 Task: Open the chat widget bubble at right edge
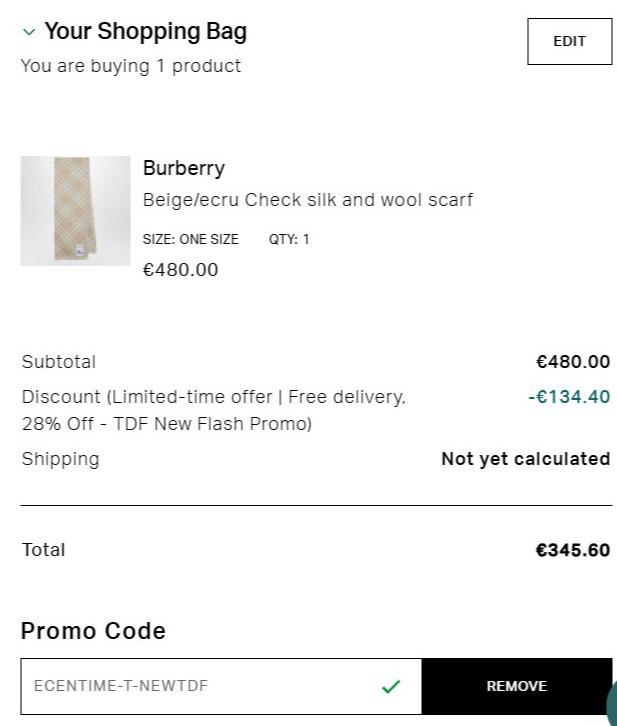(611, 703)
